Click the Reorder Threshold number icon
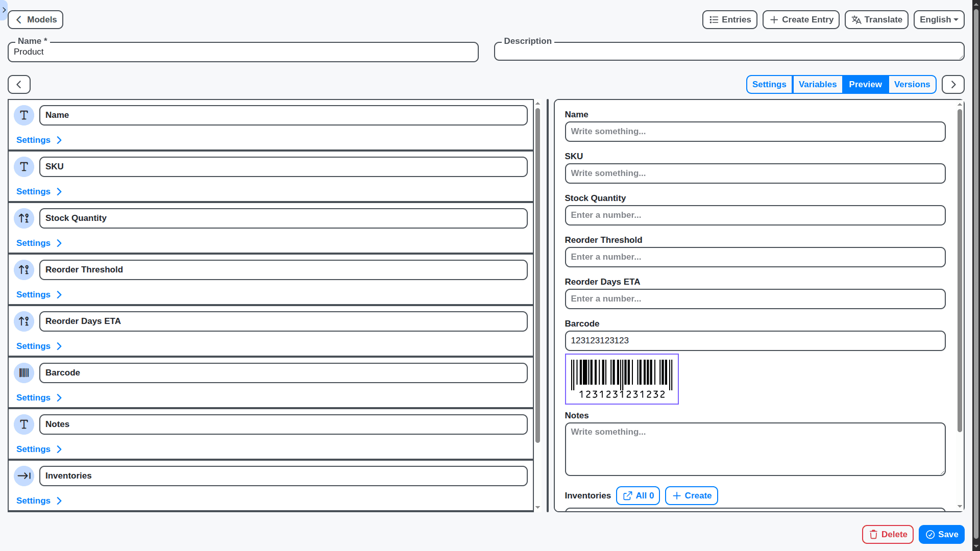Screen dimensions: 980x551 23,270
